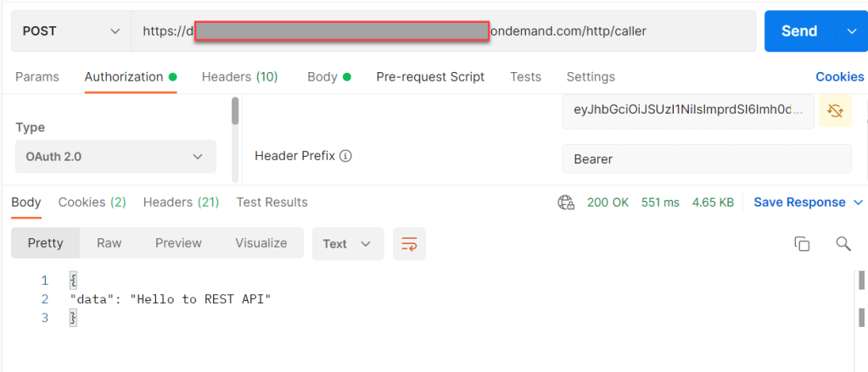The height and width of the screenshot is (372, 868).
Task: Click the wrap lines icon
Action: 409,244
